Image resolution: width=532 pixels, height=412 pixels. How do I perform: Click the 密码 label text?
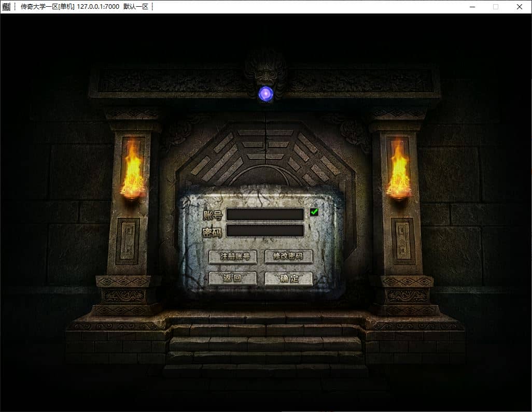point(212,232)
